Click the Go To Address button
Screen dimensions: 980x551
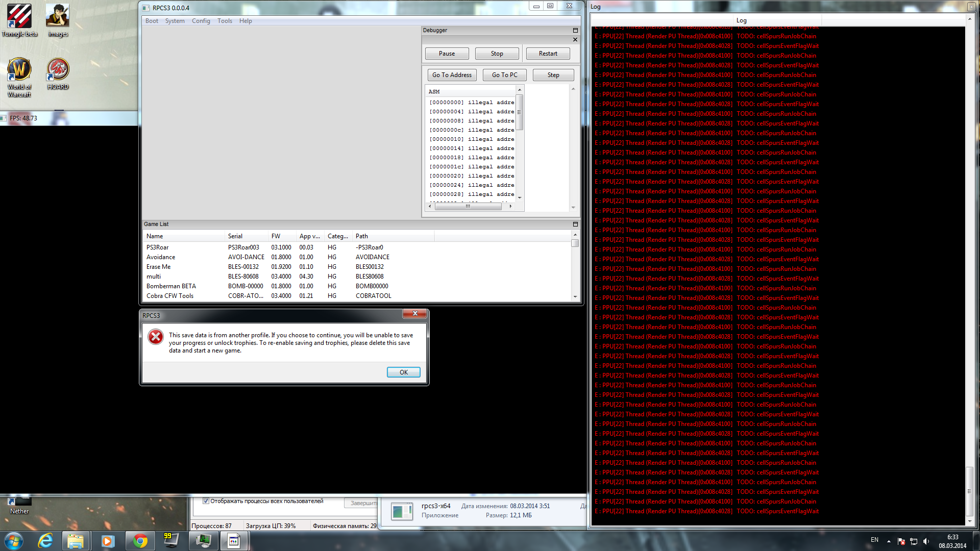452,75
